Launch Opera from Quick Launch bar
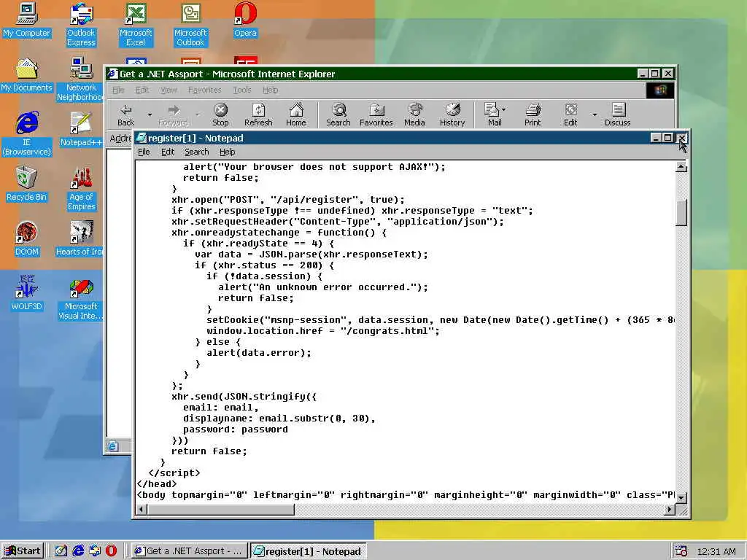The image size is (747, 560). (x=111, y=551)
